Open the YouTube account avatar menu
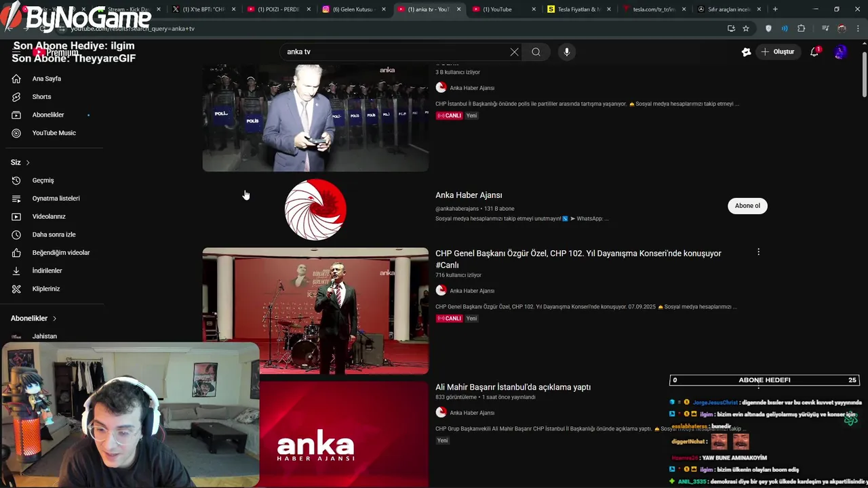Image resolution: width=868 pixels, height=488 pixels. point(840,52)
